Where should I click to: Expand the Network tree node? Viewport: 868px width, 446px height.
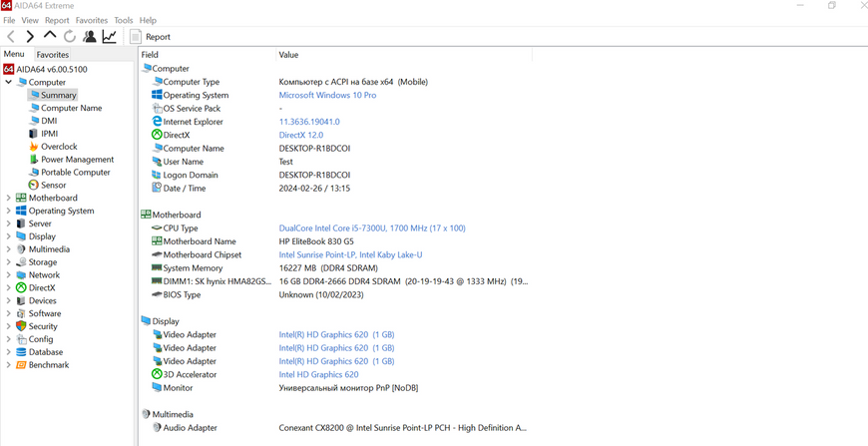(x=8, y=275)
